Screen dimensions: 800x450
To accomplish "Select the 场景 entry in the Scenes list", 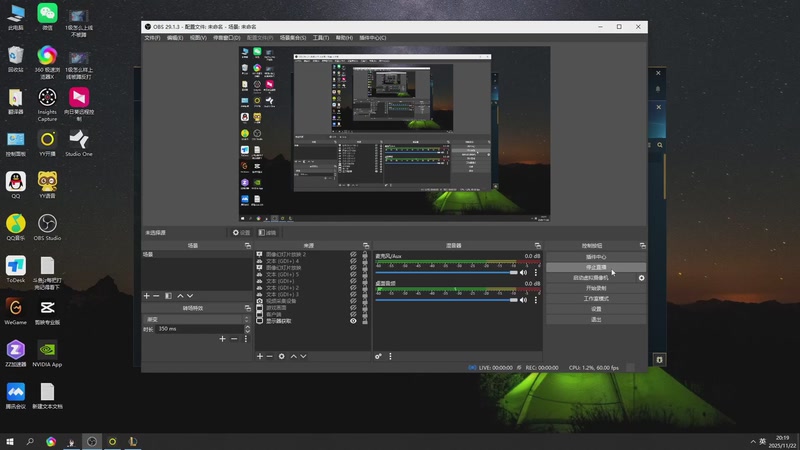I will (196, 254).
